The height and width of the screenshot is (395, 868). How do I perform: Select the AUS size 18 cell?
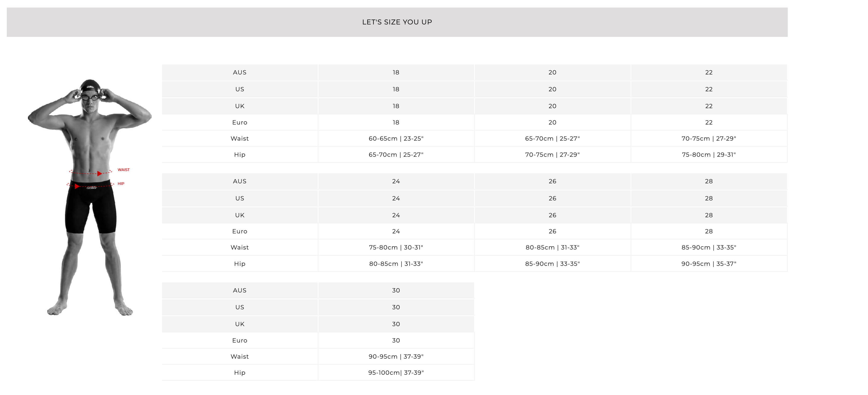pos(396,73)
